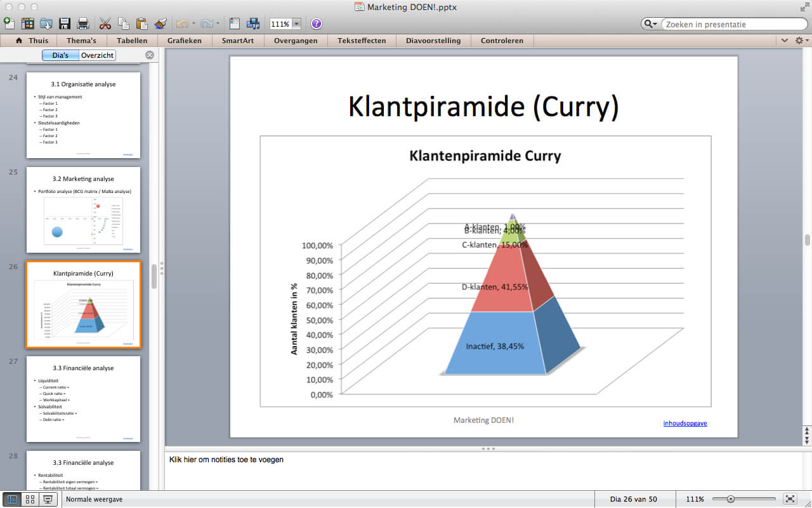Select the Inactief 38,45% data label
The height and width of the screenshot is (508, 812).
pos(495,347)
